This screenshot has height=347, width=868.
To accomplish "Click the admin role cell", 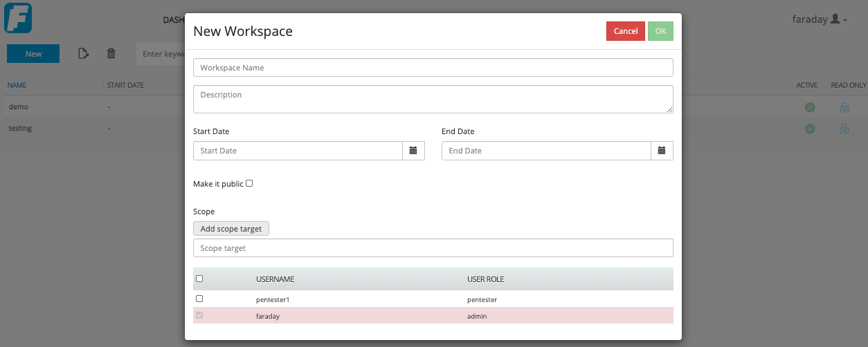I will [477, 316].
